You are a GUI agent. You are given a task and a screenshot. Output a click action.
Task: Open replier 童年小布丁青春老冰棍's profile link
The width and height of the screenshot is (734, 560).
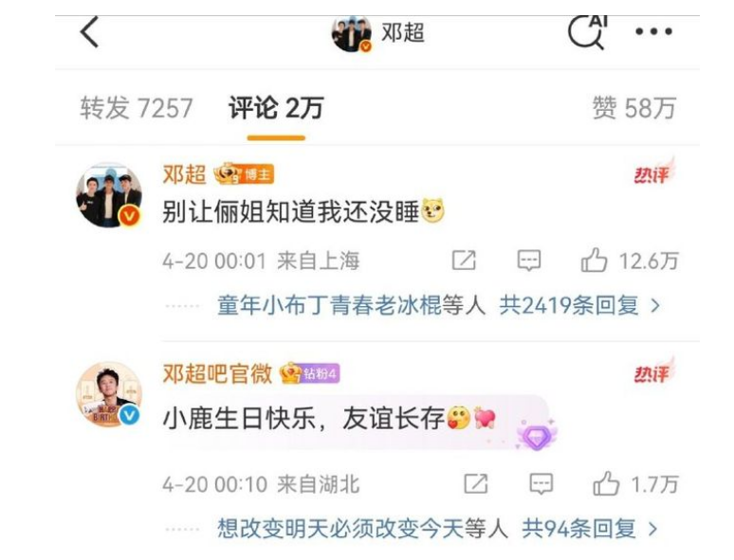click(330, 305)
